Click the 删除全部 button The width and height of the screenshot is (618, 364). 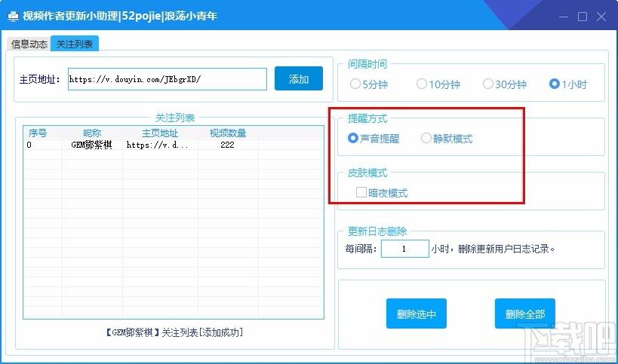click(525, 314)
